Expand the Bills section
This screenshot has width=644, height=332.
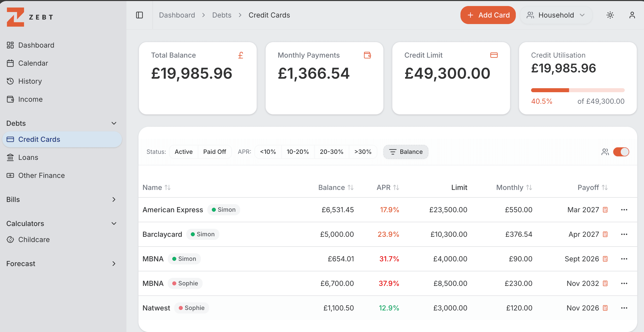pyautogui.click(x=114, y=199)
